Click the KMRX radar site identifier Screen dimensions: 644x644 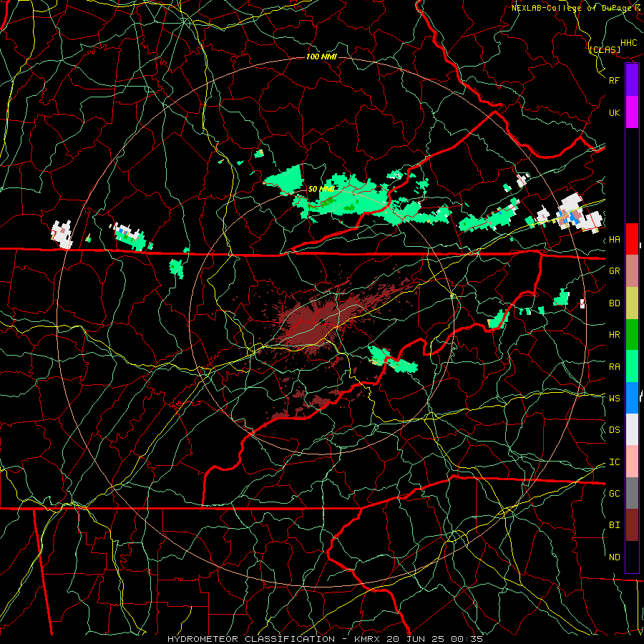[367, 639]
